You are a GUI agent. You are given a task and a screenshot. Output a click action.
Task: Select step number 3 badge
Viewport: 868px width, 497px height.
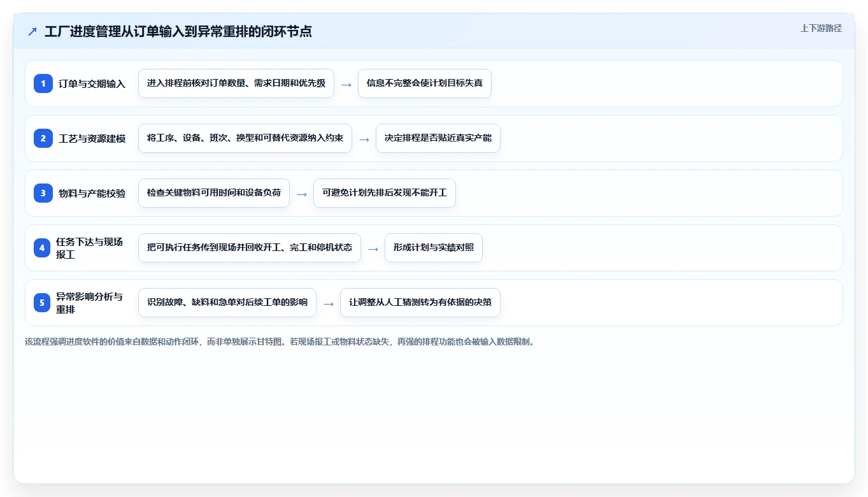[43, 193]
